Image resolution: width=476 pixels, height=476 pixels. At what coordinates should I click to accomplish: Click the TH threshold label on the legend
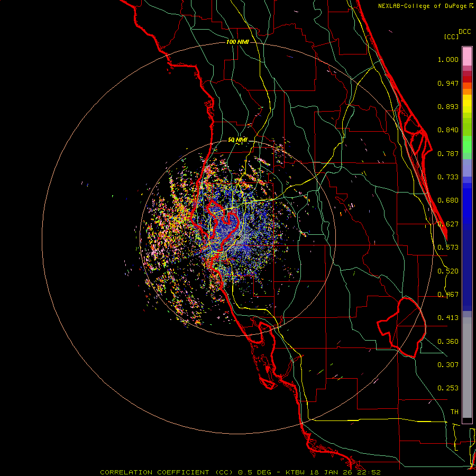[x=454, y=412]
